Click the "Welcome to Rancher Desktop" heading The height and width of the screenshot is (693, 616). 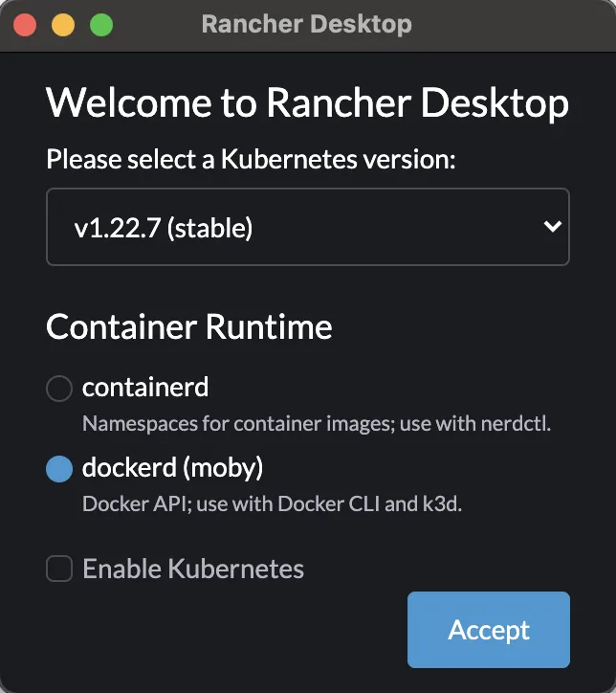307,102
